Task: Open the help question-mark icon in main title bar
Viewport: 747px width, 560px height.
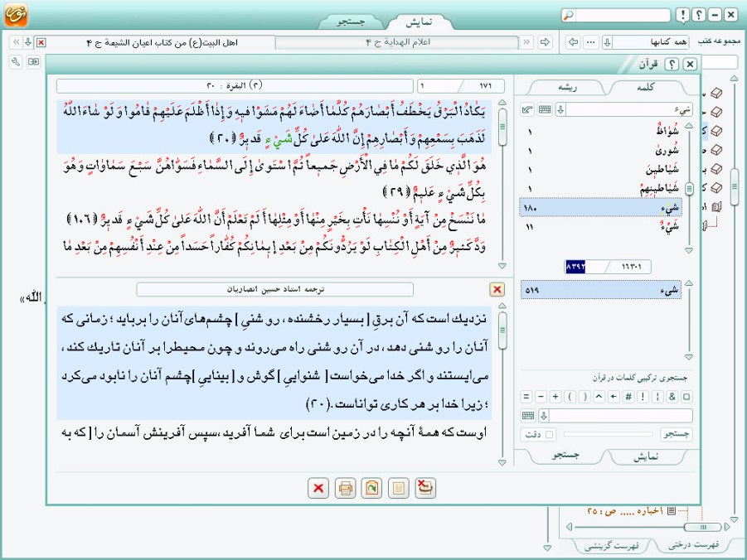Action: pyautogui.click(x=699, y=15)
